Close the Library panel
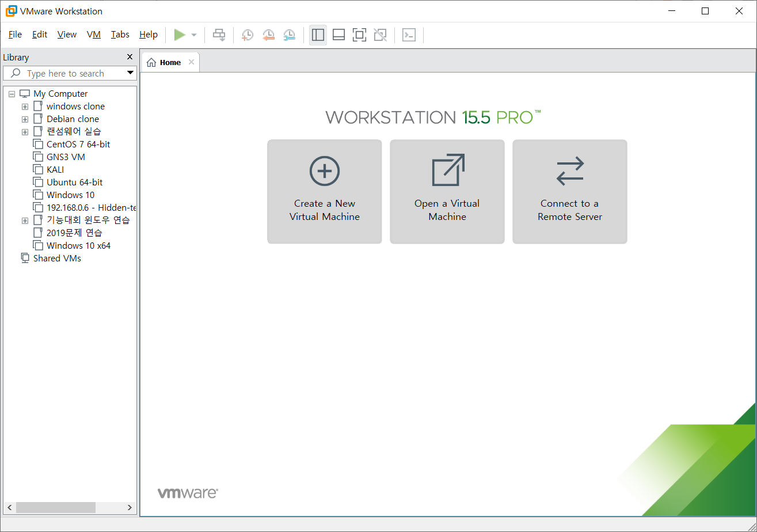 [130, 57]
